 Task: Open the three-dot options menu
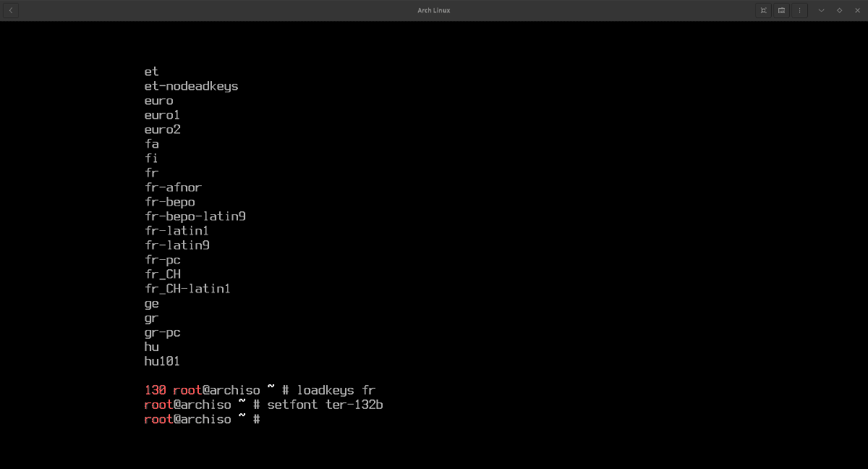pos(799,10)
